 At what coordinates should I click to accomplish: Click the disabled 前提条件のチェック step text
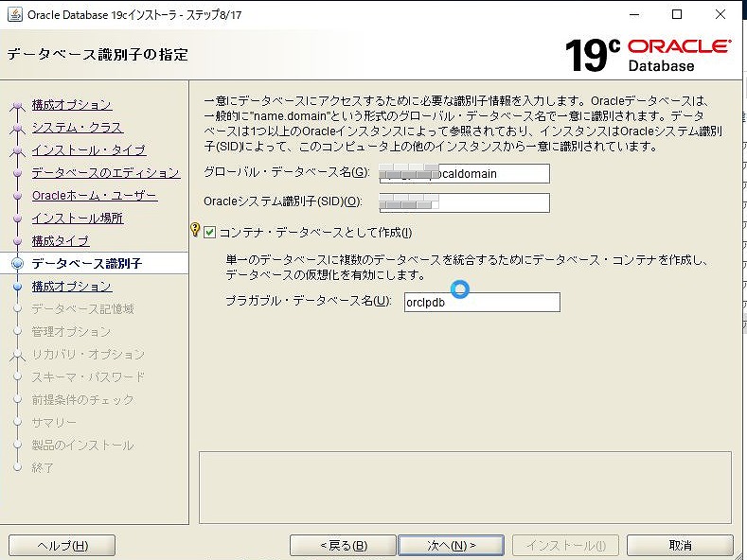[x=83, y=399]
